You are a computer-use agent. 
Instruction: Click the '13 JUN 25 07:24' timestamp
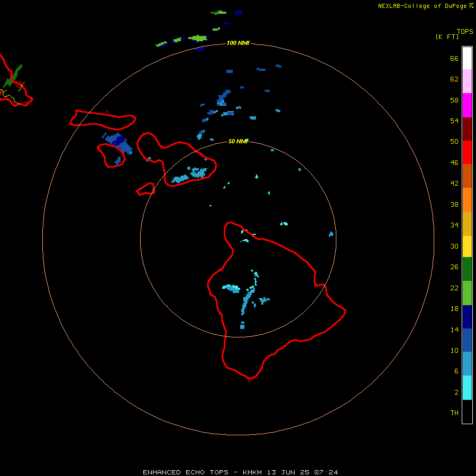(x=303, y=472)
